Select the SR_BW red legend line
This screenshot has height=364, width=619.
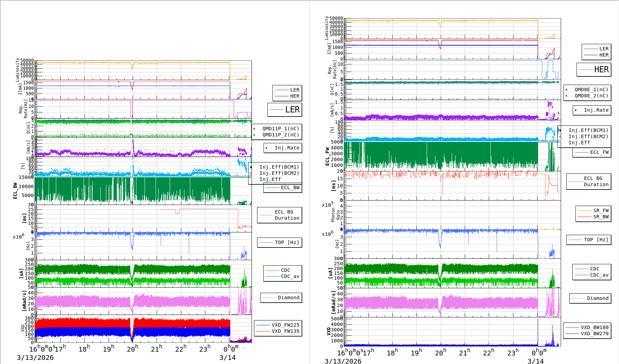[x=585, y=217]
